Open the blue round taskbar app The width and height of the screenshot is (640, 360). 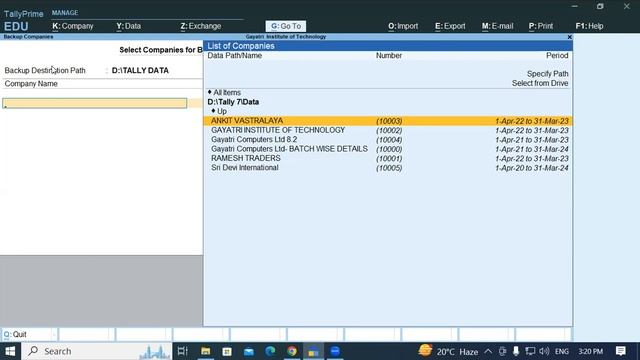[335, 351]
